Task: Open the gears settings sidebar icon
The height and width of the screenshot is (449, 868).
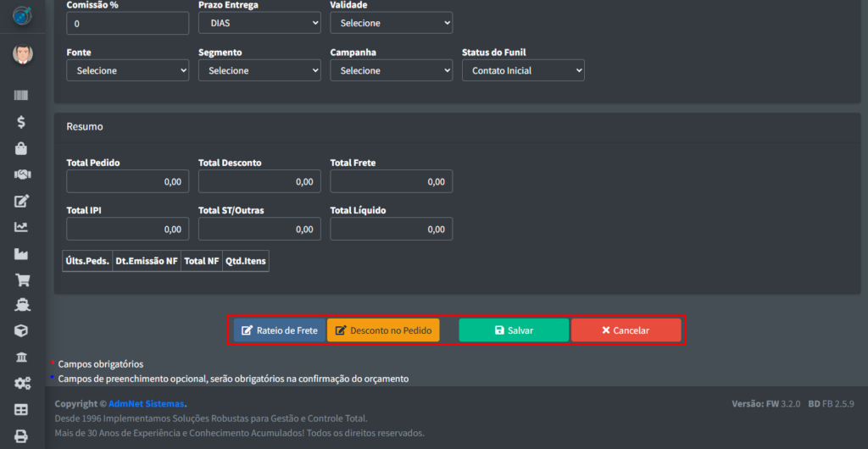Action: pyautogui.click(x=21, y=384)
